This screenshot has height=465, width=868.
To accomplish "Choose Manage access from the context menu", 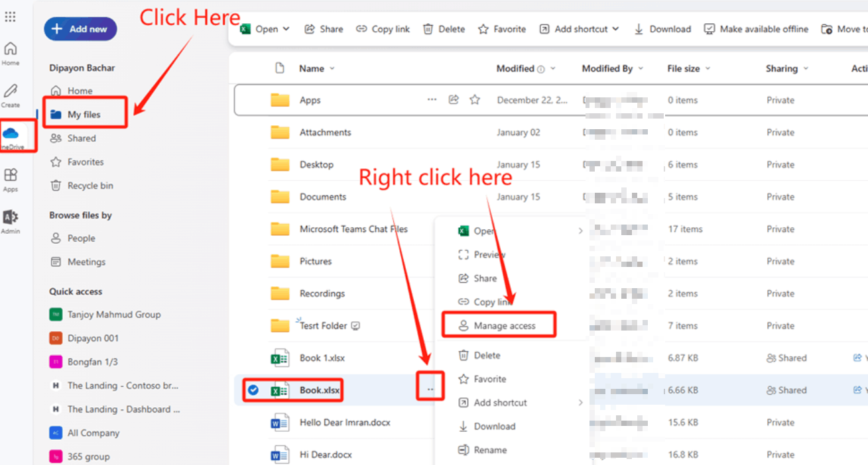I will pyautogui.click(x=499, y=325).
